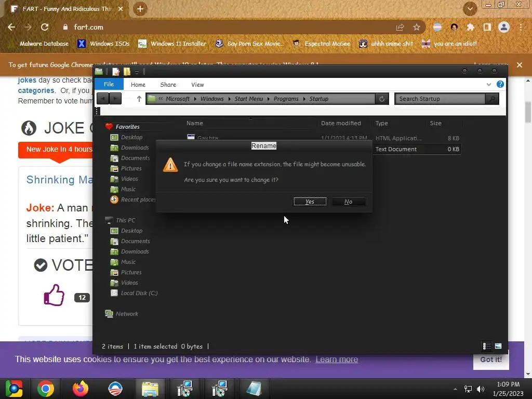The image size is (532, 399).
Task: Sort by Name column header
Action: point(195,123)
